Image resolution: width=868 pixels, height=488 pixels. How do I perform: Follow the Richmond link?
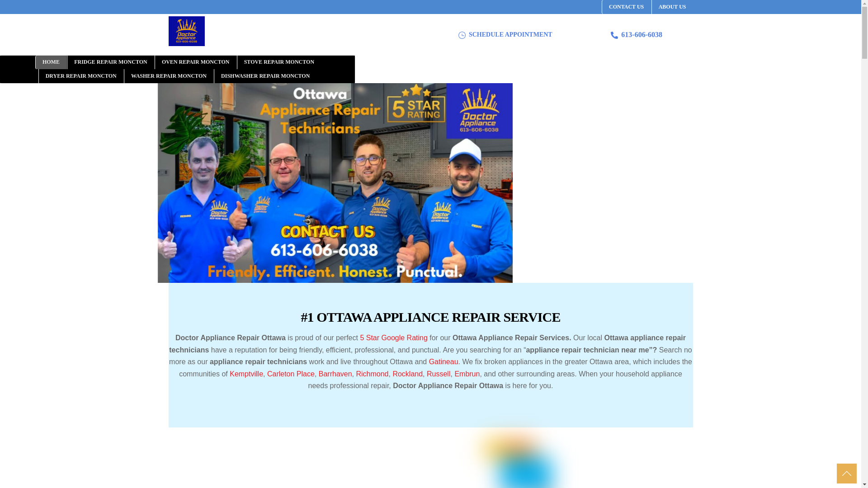point(372,374)
